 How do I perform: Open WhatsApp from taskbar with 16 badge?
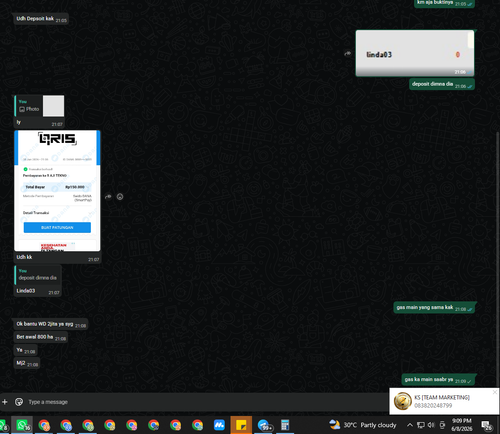tap(22, 425)
